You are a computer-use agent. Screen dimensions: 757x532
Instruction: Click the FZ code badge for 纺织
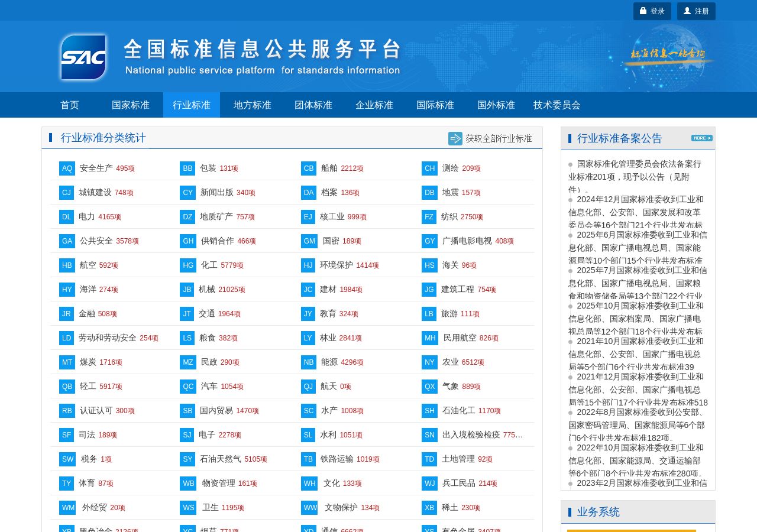(x=429, y=217)
